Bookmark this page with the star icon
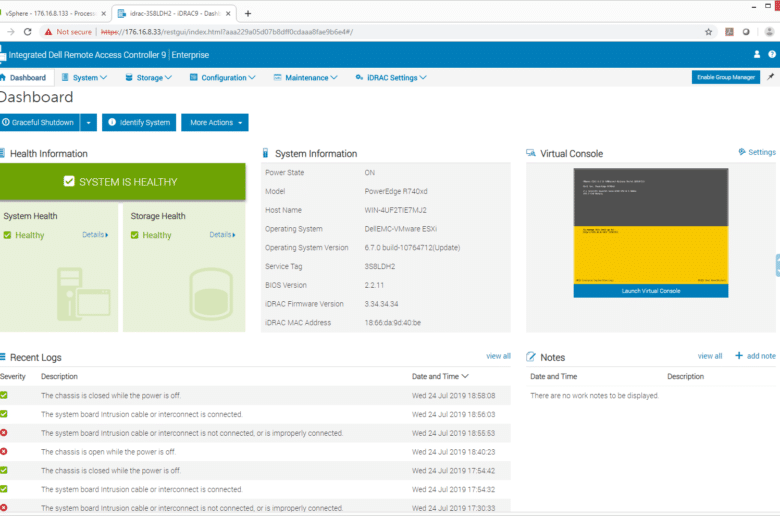 708,32
